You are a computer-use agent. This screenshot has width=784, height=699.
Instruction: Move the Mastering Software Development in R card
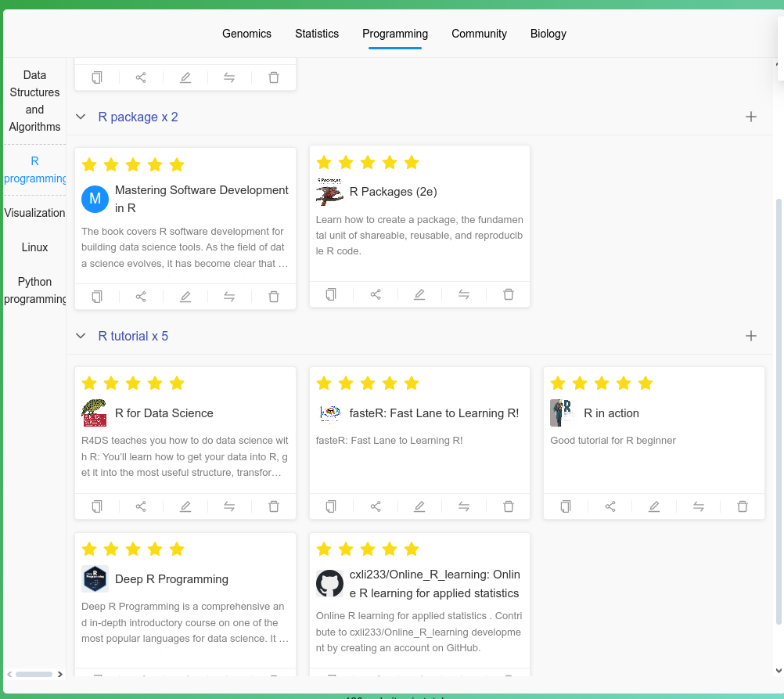pos(229,297)
